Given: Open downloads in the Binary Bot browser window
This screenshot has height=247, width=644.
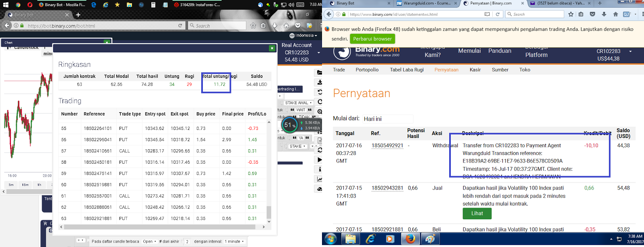Looking at the screenshot, I should [x=275, y=25].
